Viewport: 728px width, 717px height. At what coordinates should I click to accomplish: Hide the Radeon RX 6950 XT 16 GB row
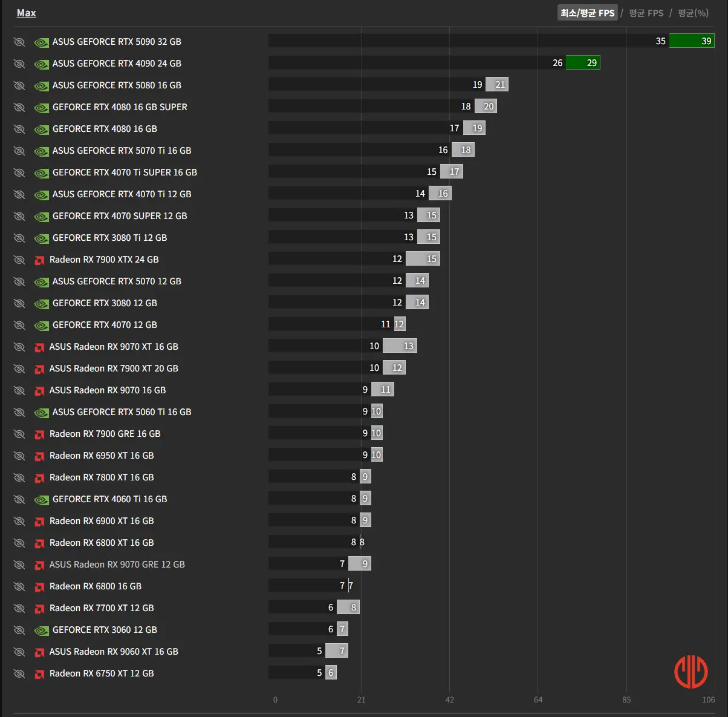point(19,456)
